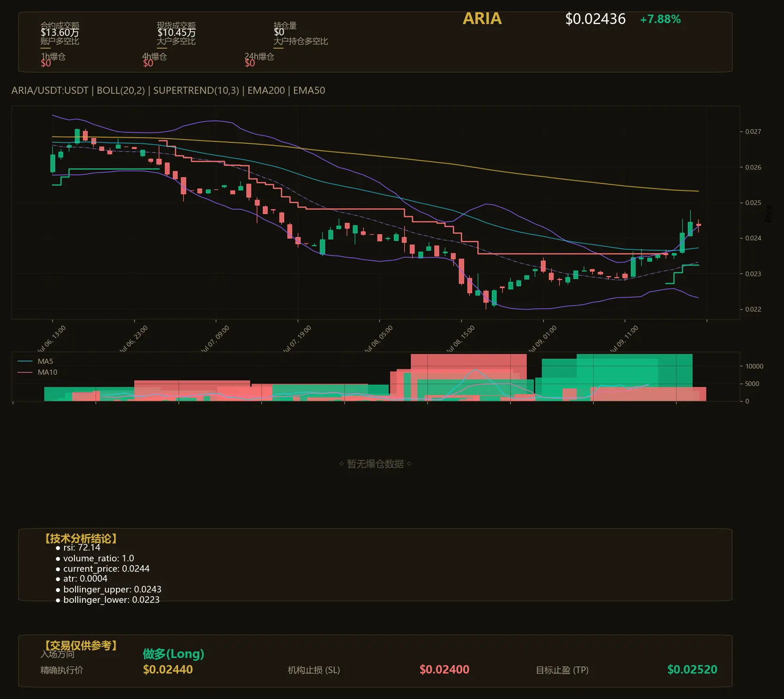
Task: Select the $0.02436 current price
Action: [x=595, y=19]
